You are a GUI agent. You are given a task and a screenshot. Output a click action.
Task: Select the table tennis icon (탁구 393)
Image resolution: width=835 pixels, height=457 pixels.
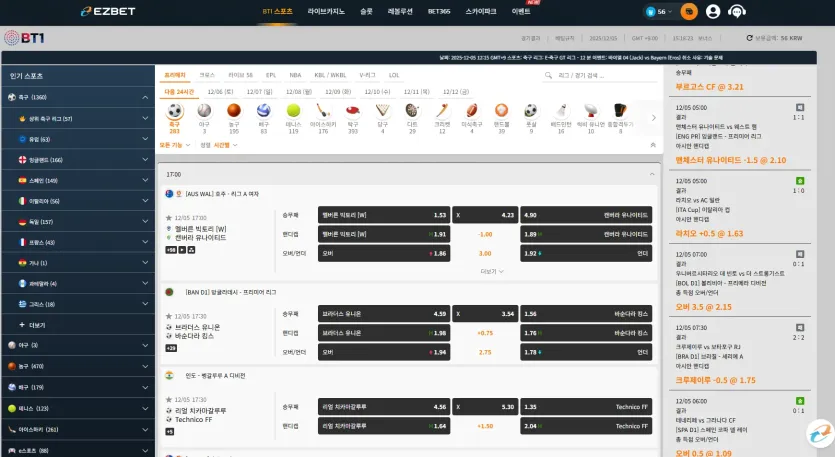tap(353, 111)
